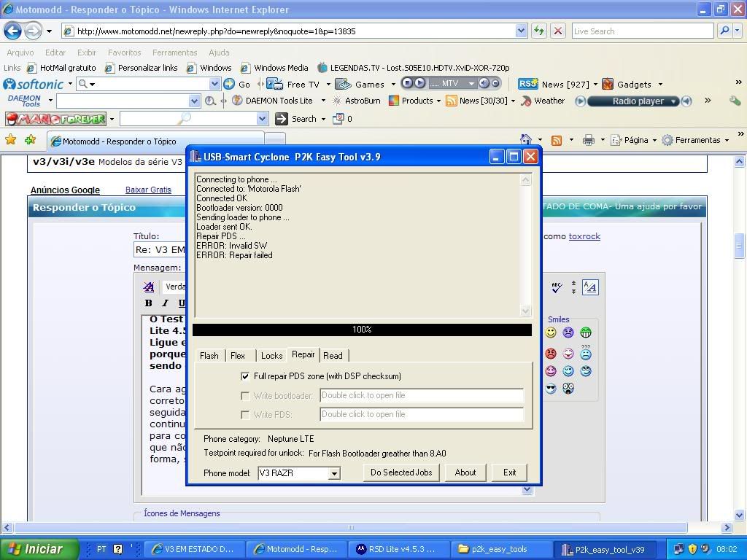
Task: Insert the sunglasses cool smiley
Action: click(x=551, y=389)
